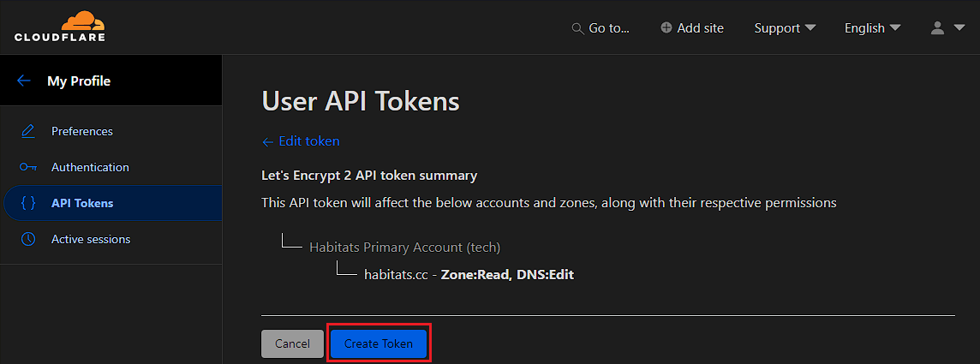
Task: Click the Cloudflare cloud logo
Action: pyautogui.click(x=60, y=27)
